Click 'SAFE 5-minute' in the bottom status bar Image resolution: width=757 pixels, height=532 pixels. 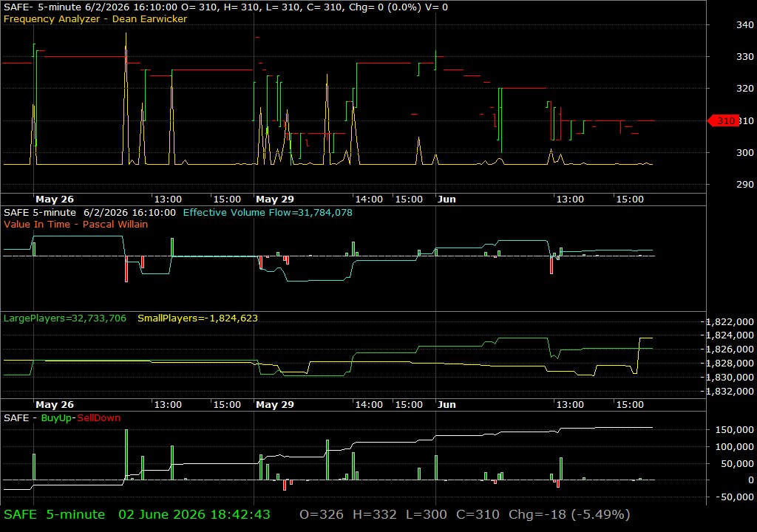(x=54, y=514)
